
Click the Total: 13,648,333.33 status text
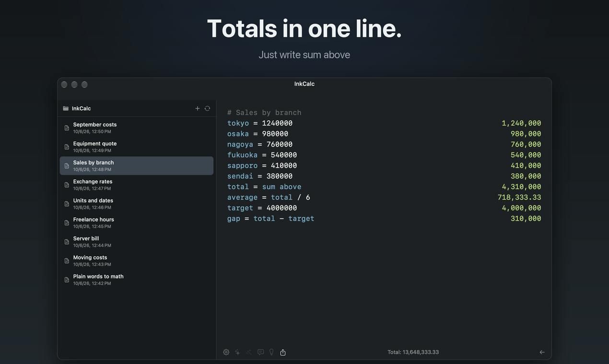[413, 352]
